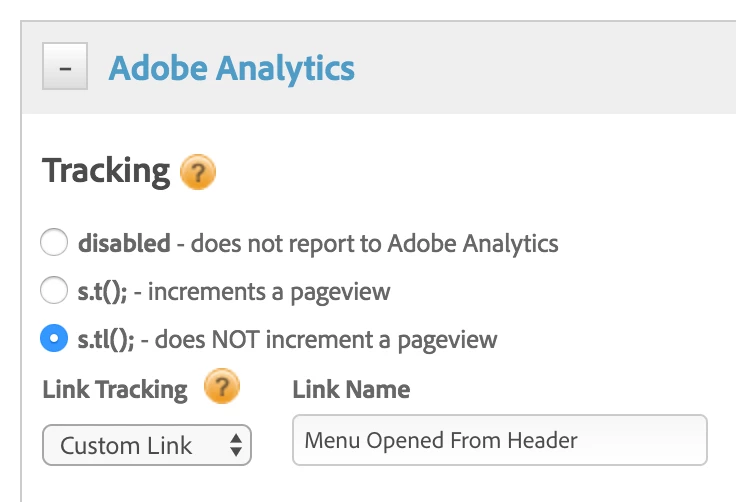Click the Link Tracking field label
Image resolution: width=736 pixels, height=502 pixels.
(115, 389)
